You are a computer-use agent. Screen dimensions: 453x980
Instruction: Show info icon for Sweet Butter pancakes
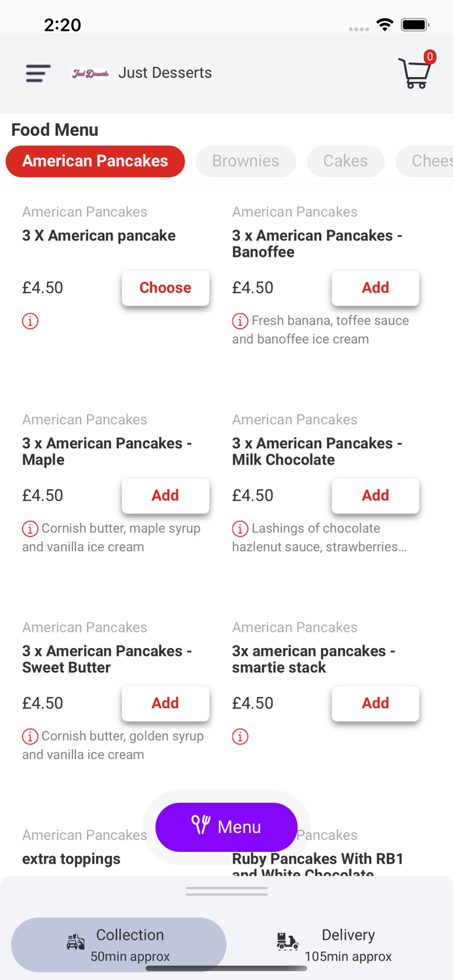click(30, 737)
